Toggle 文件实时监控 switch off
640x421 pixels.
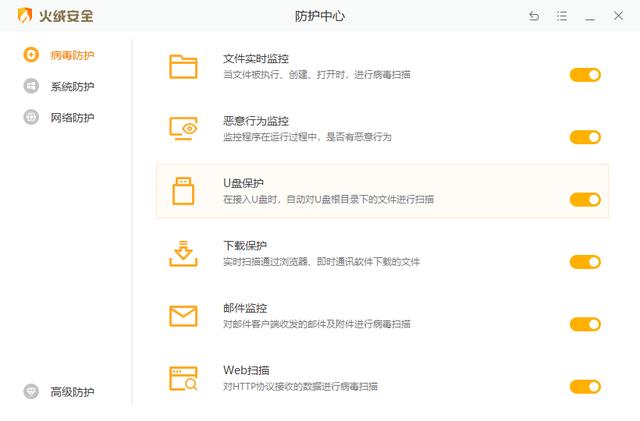pyautogui.click(x=585, y=75)
